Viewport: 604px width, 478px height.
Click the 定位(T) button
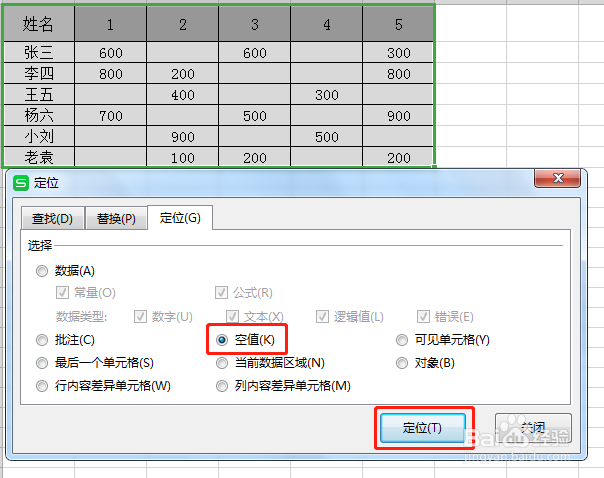(423, 428)
